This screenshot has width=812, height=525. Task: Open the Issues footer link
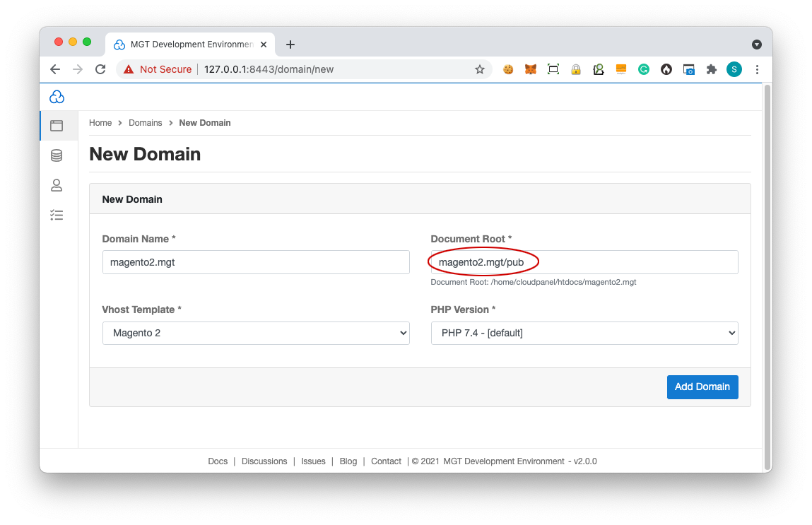tap(313, 461)
